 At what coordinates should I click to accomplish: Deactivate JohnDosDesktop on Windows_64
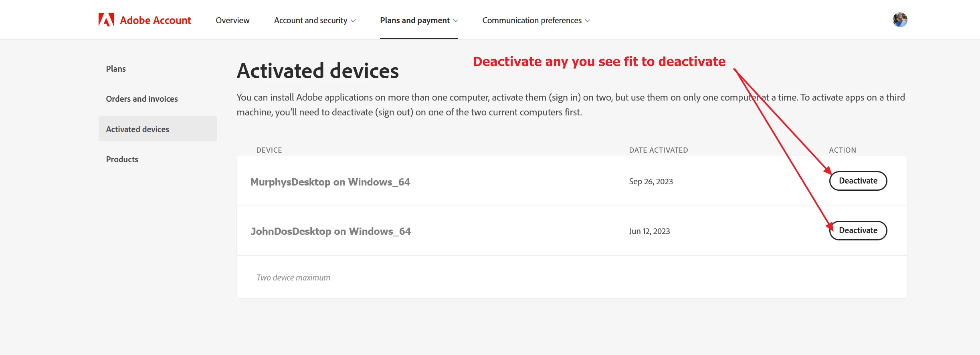858,230
